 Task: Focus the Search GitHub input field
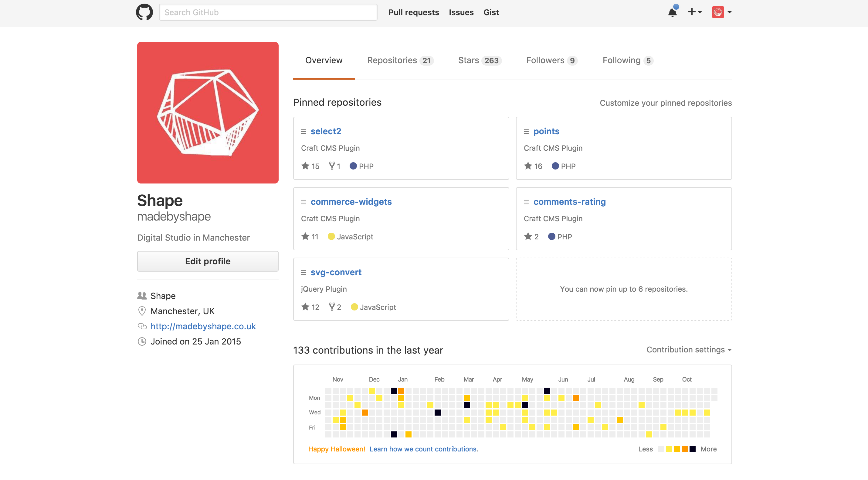[268, 12]
